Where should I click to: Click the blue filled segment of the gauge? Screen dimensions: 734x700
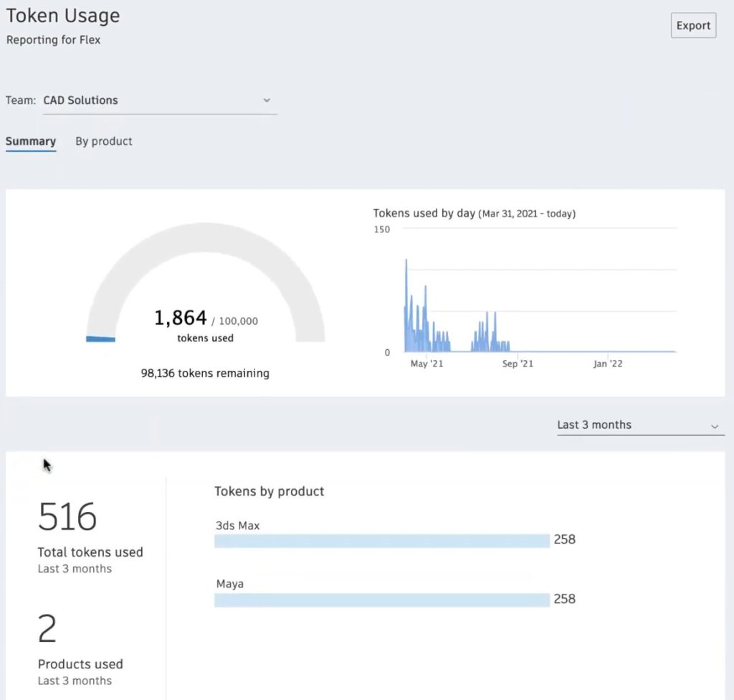[100, 339]
